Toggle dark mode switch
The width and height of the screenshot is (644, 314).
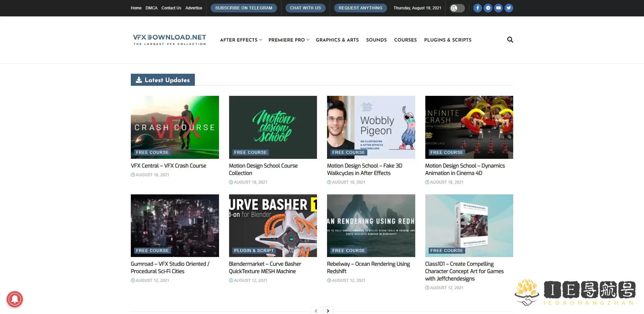pyautogui.click(x=457, y=8)
